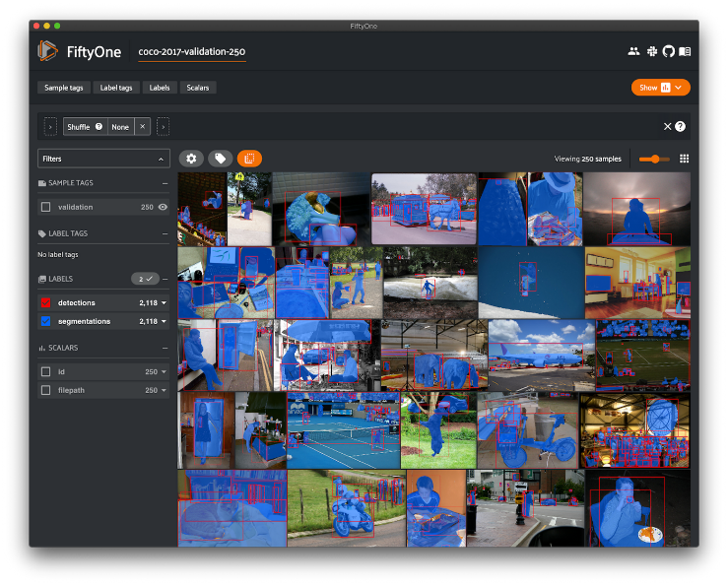
Task: Close the view bar with X icon
Action: click(667, 126)
